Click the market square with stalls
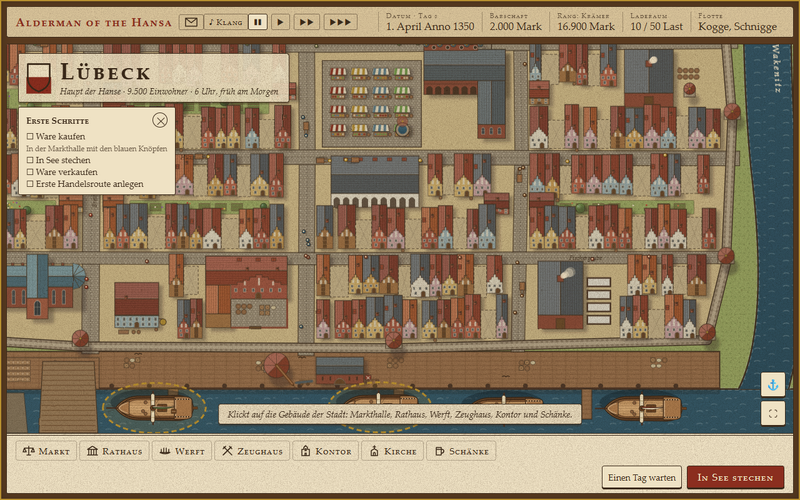Screen dimensions: 800x500 [372, 104]
